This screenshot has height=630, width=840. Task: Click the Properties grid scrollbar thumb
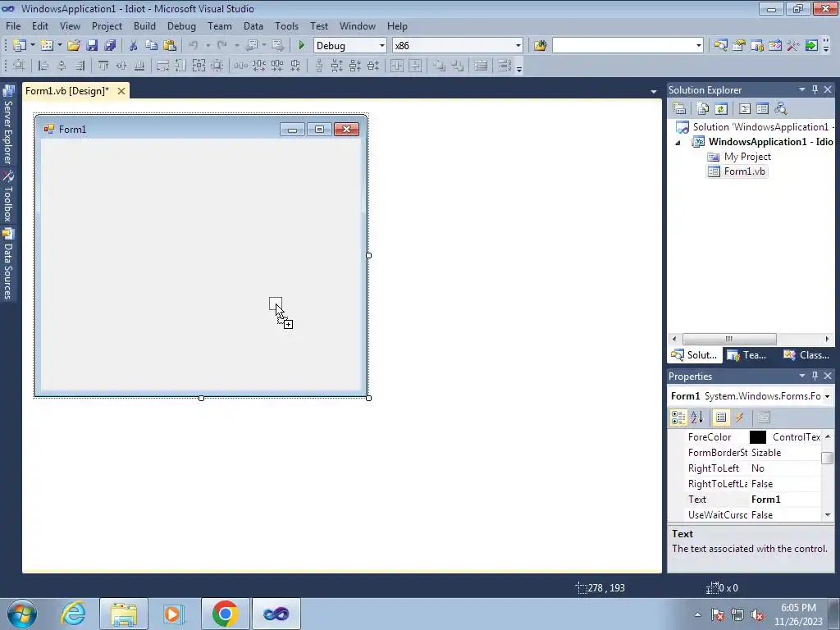(x=827, y=458)
